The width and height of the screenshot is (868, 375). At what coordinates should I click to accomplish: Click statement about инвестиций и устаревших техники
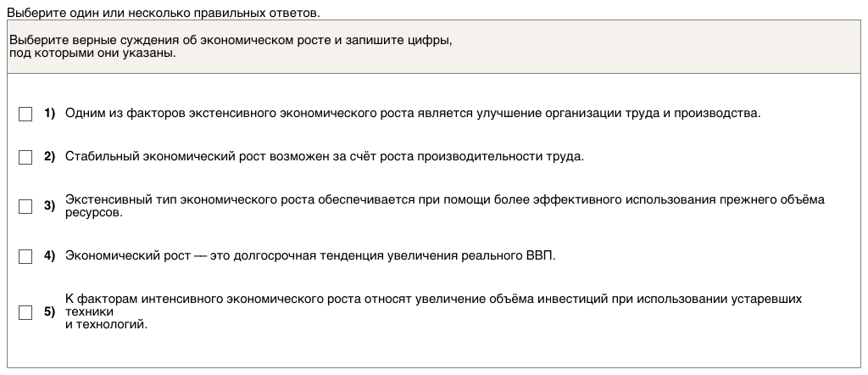tap(432, 299)
